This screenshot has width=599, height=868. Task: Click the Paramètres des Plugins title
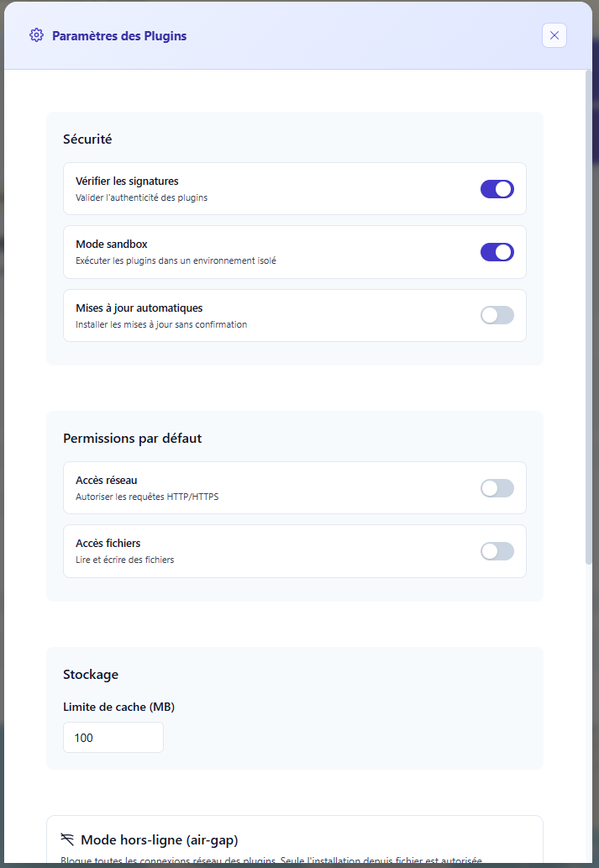(x=119, y=36)
